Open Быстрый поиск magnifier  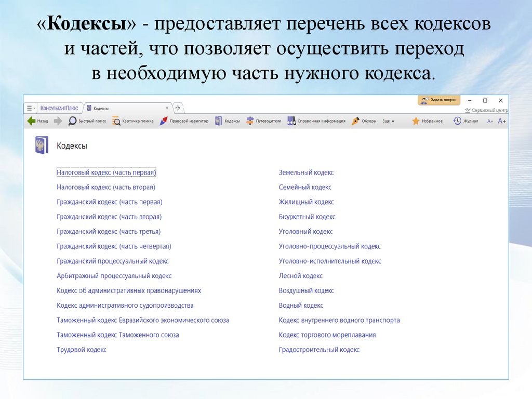coord(87,121)
